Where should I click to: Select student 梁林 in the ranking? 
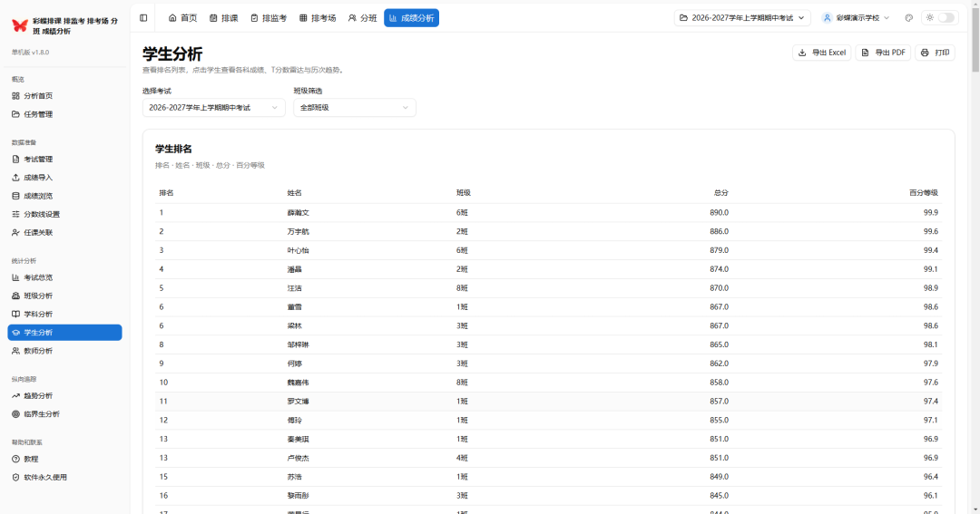coord(294,326)
